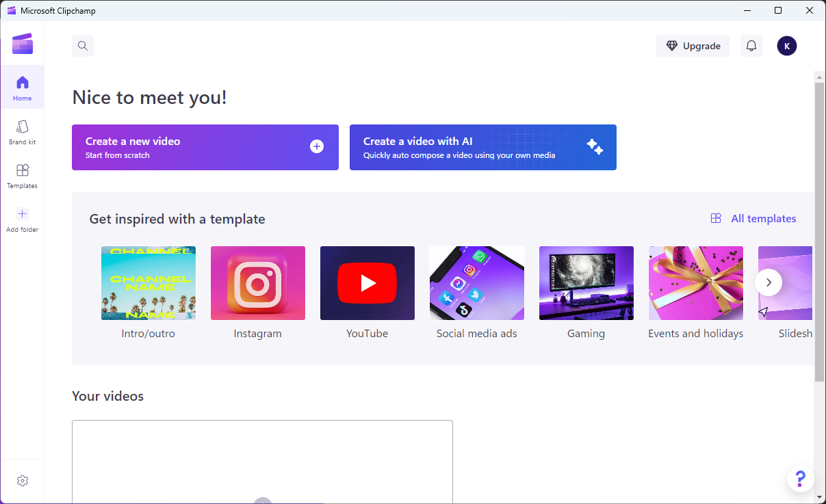The height and width of the screenshot is (504, 826).
Task: Open Brand kit in sidebar
Action: click(x=23, y=132)
